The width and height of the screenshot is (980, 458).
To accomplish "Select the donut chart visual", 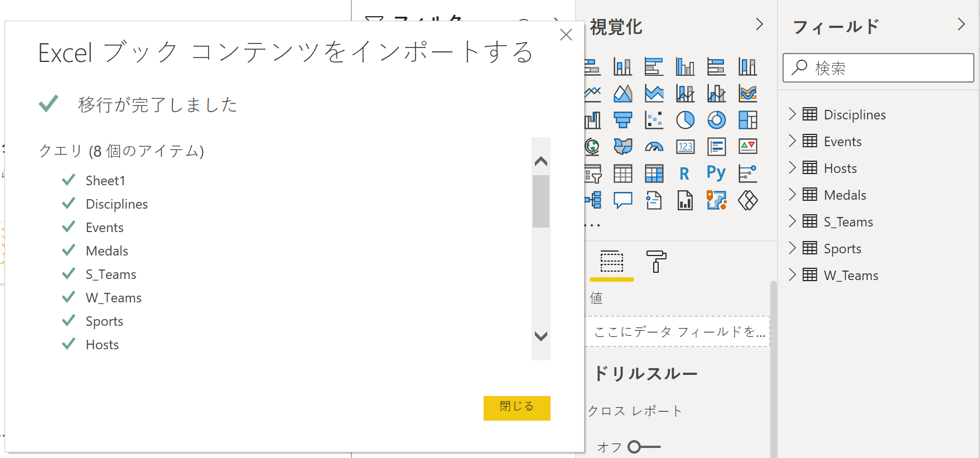I will [717, 120].
